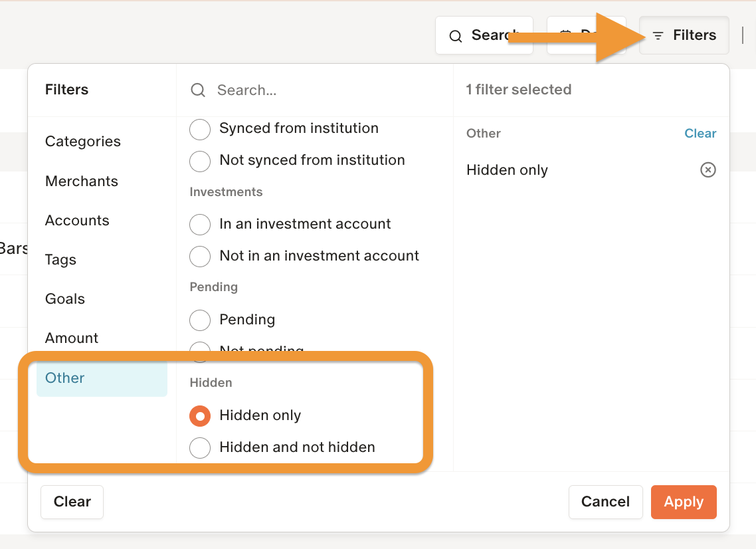
Task: Click the Filters funnel icon
Action: click(658, 36)
